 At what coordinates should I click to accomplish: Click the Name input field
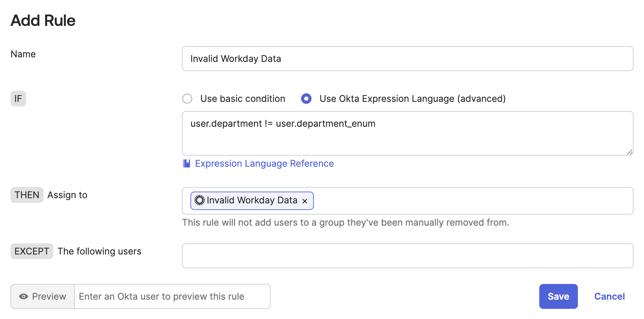(x=407, y=59)
